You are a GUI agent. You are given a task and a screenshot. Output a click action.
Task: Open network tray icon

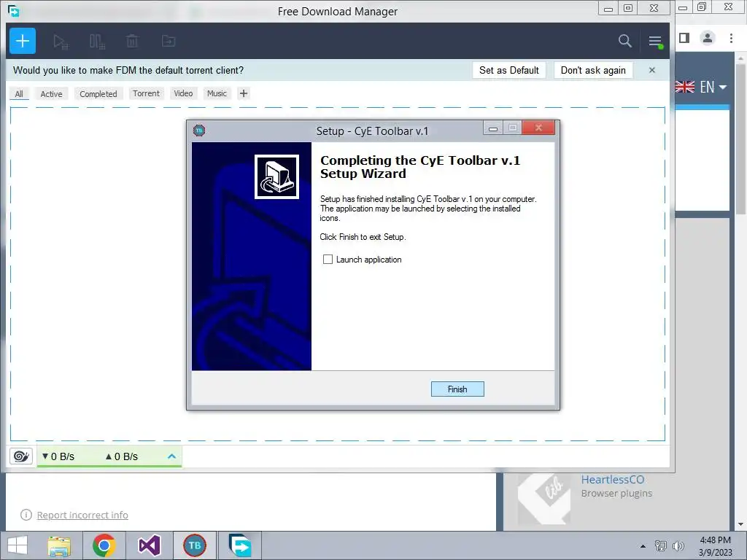661,545
